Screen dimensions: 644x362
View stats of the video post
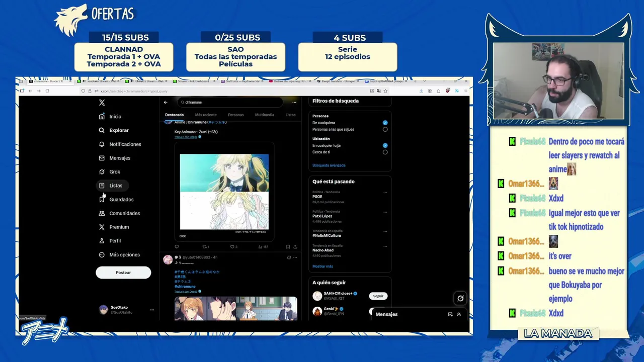[263, 247]
